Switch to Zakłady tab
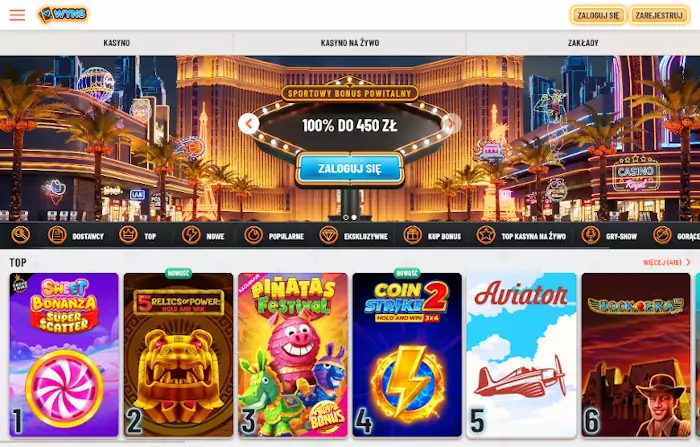The image size is (700, 447). coord(583,43)
